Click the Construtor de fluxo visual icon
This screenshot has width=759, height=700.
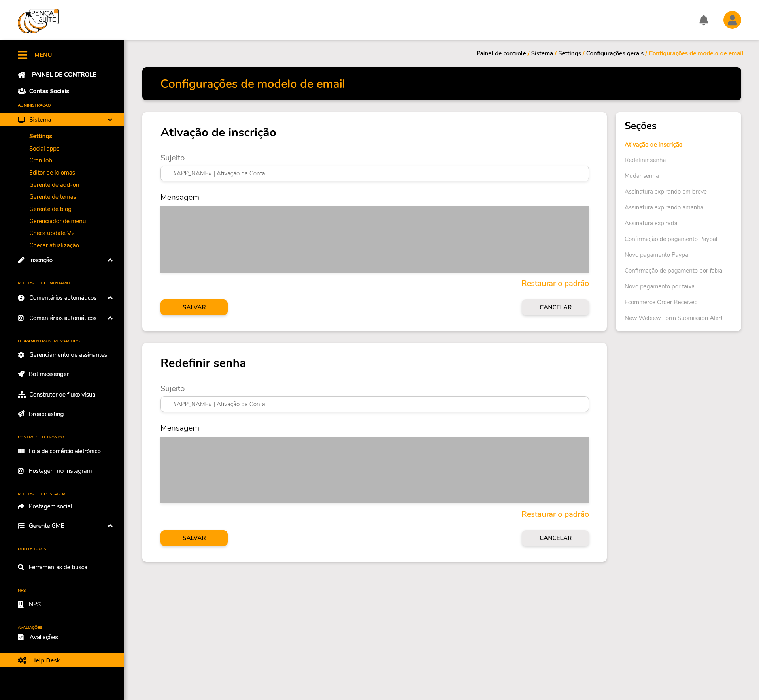tap(22, 395)
